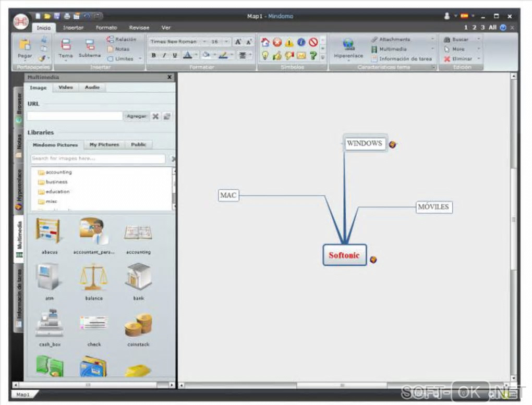Click the Move tool button
The width and height of the screenshot is (532, 405).
pyautogui.click(x=454, y=49)
